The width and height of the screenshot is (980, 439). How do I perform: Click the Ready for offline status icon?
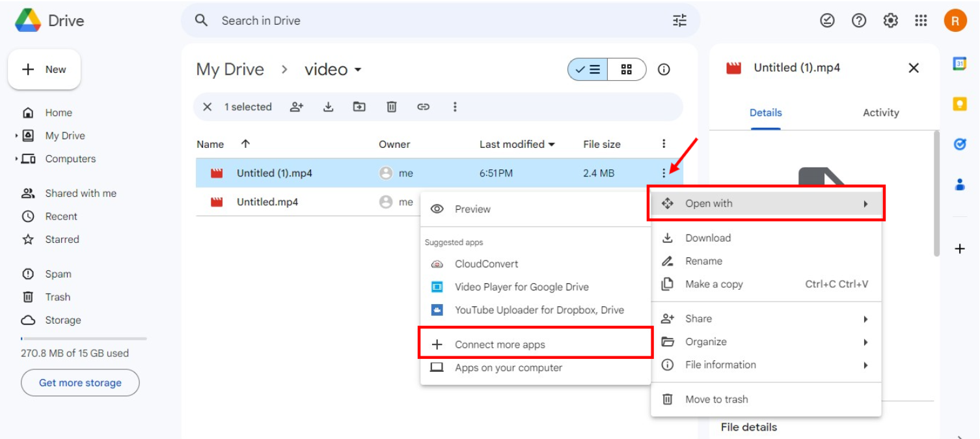[x=827, y=21]
